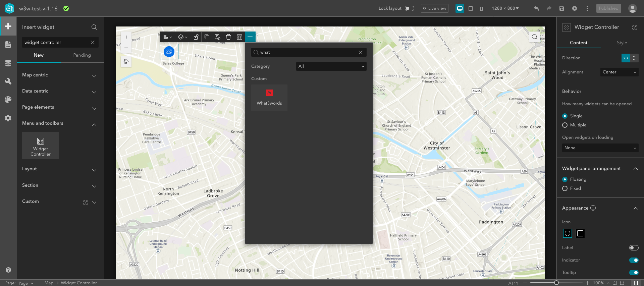Switch to the Content tab
The width and height of the screenshot is (644, 286).
pyautogui.click(x=579, y=43)
